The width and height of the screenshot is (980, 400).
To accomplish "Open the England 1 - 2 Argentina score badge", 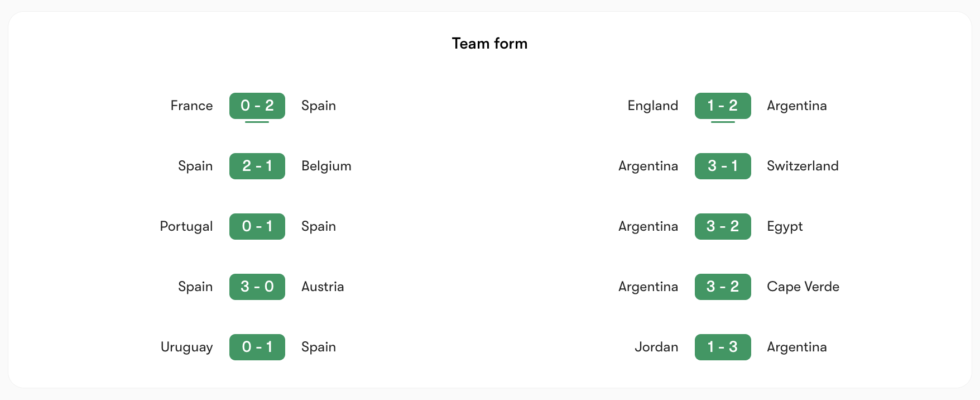I will (723, 106).
